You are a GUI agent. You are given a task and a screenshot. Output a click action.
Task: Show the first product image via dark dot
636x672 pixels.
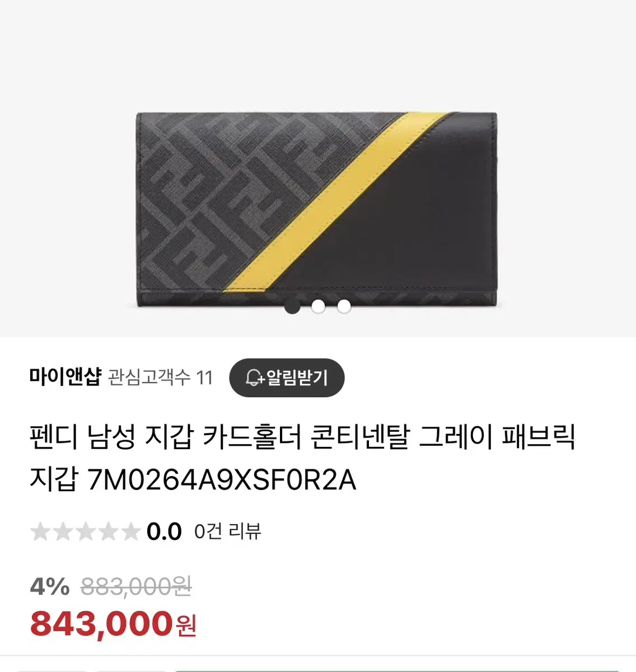292,306
